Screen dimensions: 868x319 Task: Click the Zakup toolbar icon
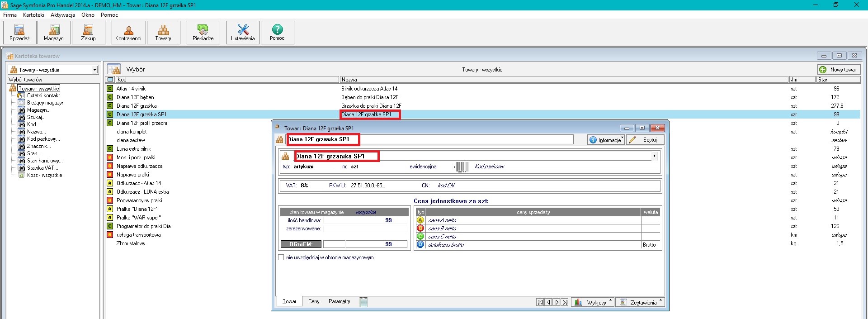click(88, 33)
